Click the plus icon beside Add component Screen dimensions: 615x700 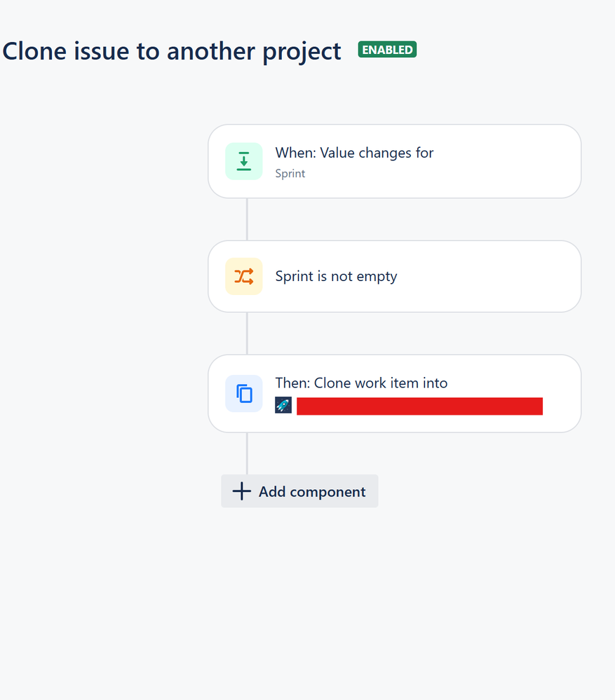tap(242, 491)
